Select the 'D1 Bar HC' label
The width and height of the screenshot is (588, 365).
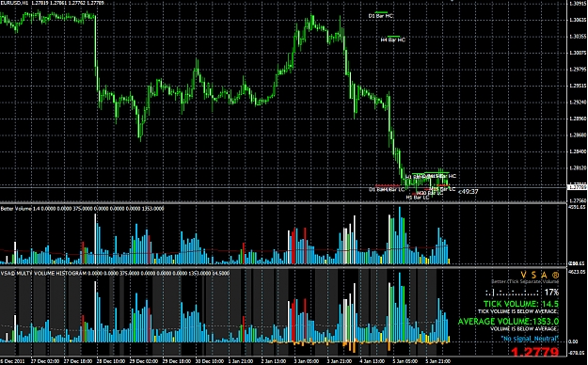(x=381, y=16)
